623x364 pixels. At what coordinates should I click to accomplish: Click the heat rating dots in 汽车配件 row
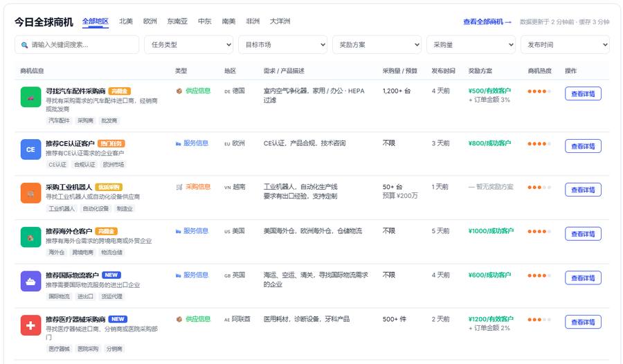539,91
